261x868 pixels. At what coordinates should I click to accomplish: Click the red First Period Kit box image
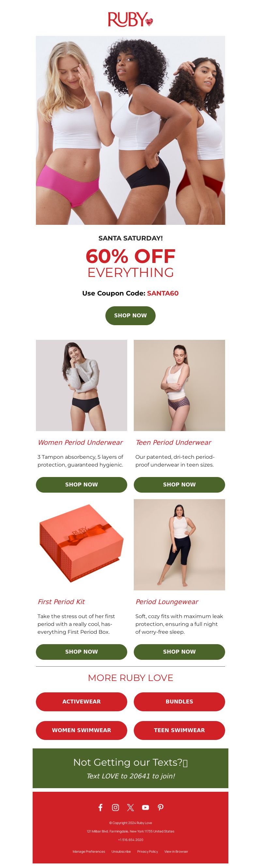point(82,544)
